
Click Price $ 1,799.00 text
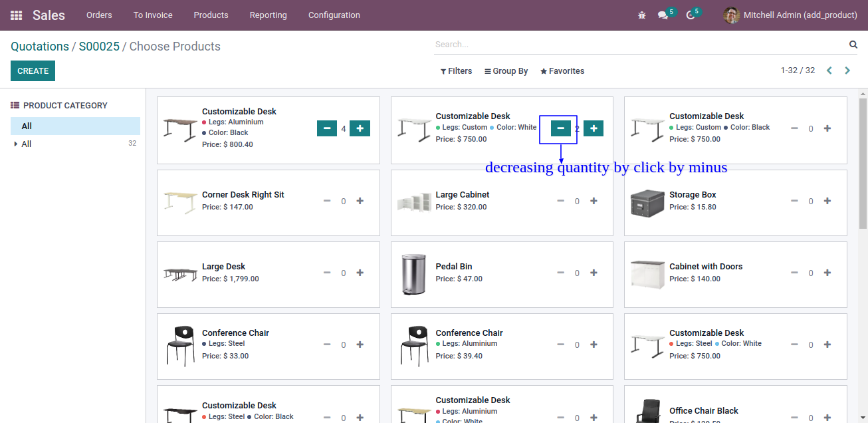tap(231, 279)
